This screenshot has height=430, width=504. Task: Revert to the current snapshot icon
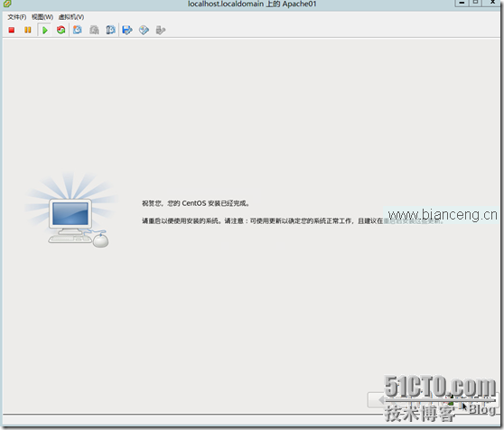[x=94, y=30]
